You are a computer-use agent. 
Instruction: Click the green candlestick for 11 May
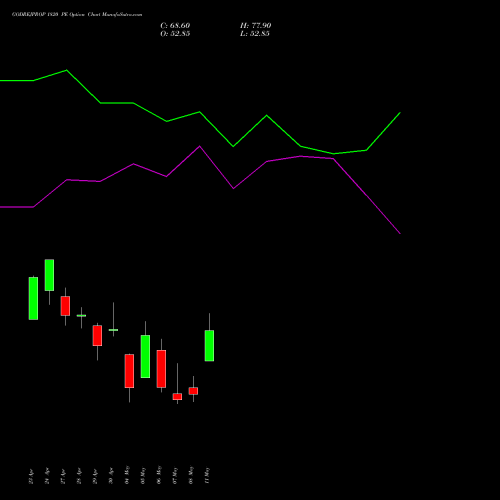pyautogui.click(x=209, y=346)
